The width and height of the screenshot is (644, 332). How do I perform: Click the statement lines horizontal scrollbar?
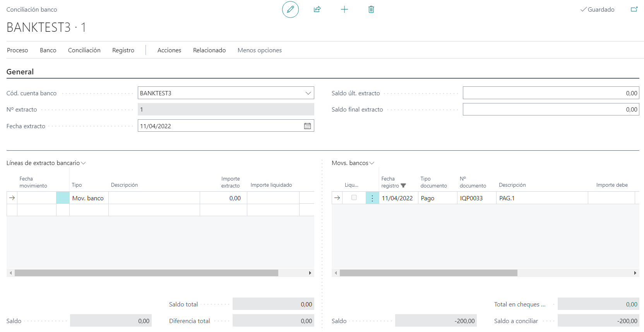(146, 273)
